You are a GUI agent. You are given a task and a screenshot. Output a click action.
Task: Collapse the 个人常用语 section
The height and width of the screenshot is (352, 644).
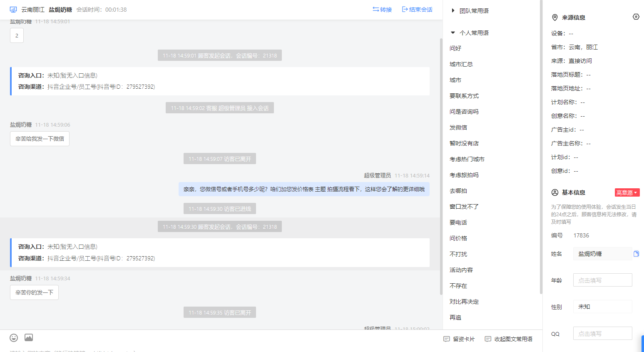pos(470,33)
